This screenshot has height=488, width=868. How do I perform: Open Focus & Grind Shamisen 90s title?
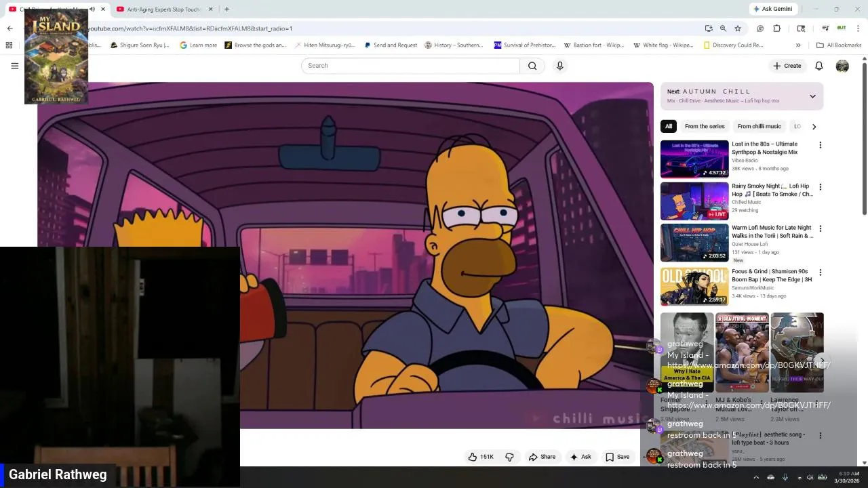click(772, 275)
